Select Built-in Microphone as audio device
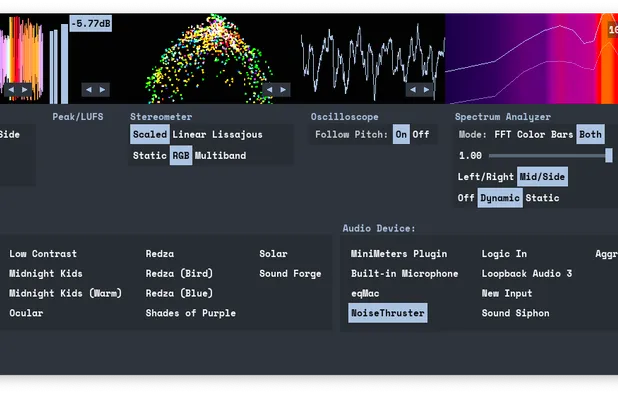618x394 pixels. [x=404, y=273]
